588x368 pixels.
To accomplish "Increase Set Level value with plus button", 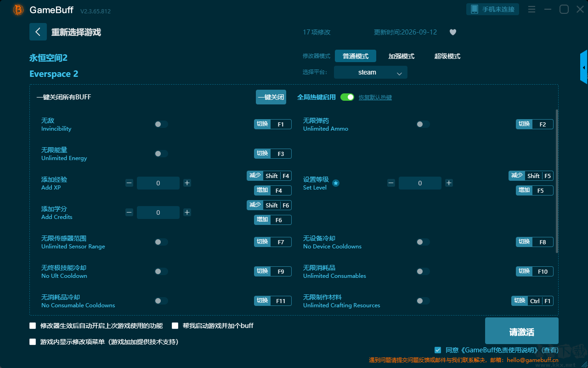I will coord(449,183).
